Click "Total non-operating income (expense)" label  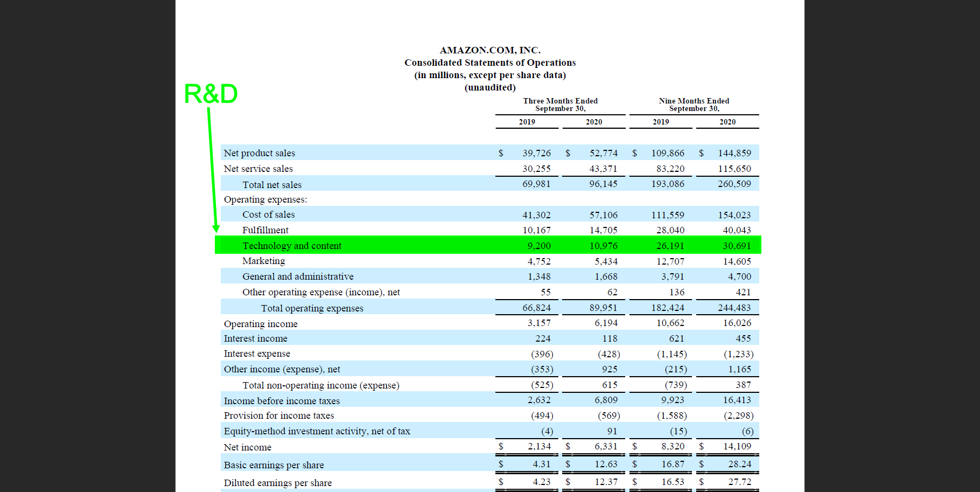321,385
